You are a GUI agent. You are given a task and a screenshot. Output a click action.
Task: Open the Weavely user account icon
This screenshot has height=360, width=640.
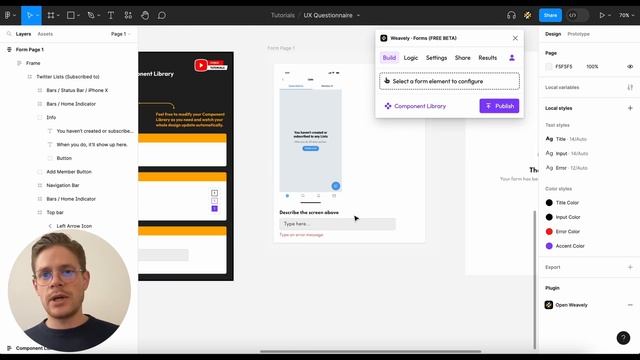click(x=512, y=58)
